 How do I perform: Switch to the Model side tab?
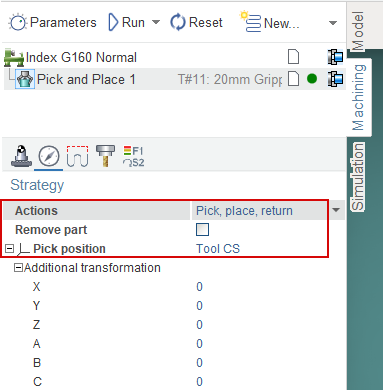pos(358,31)
